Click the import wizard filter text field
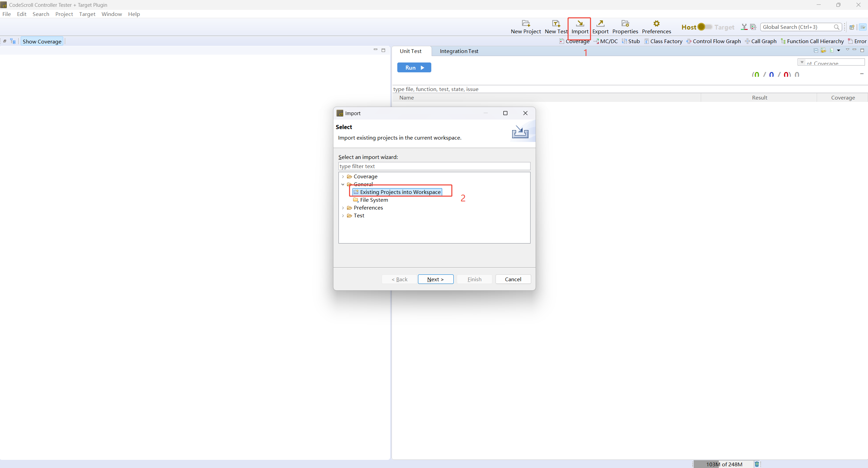 434,166
